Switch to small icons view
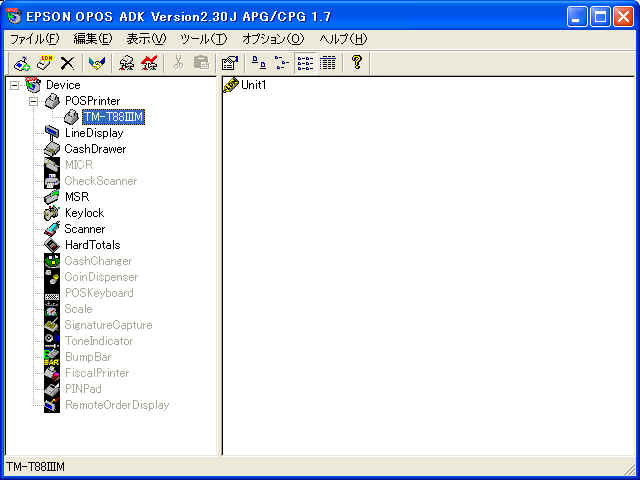 click(x=282, y=63)
